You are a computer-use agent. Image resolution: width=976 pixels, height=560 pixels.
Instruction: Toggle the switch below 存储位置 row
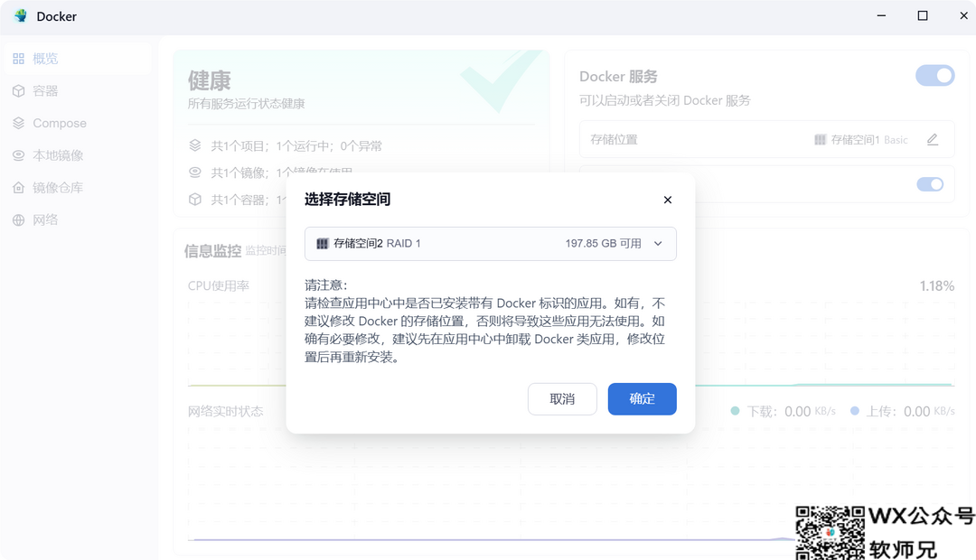(x=930, y=184)
